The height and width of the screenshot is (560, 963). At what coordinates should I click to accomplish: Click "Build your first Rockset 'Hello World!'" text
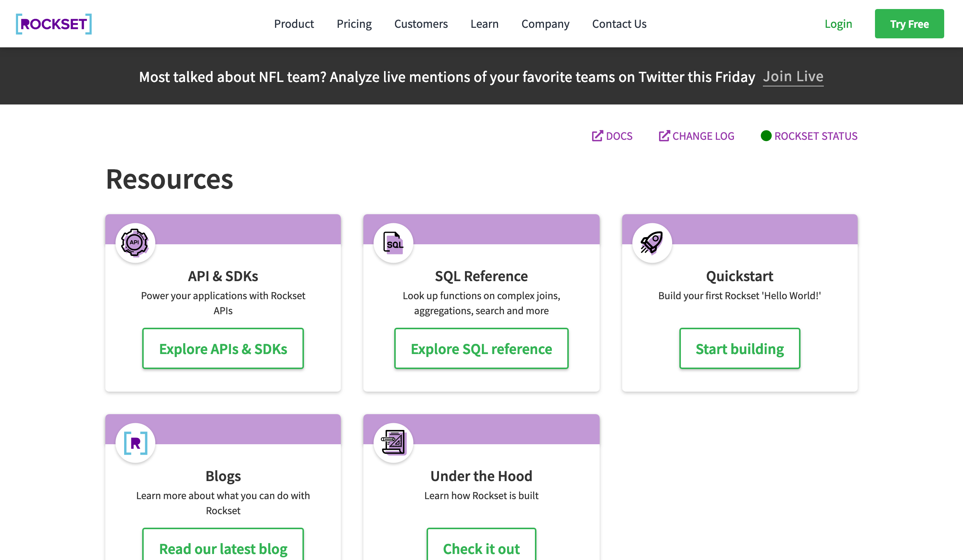point(740,296)
